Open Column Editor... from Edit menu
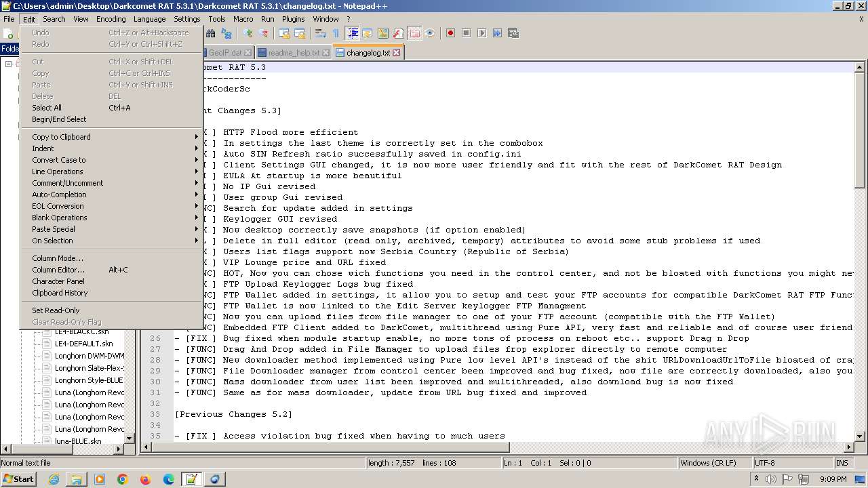868x488 pixels. (x=112, y=270)
